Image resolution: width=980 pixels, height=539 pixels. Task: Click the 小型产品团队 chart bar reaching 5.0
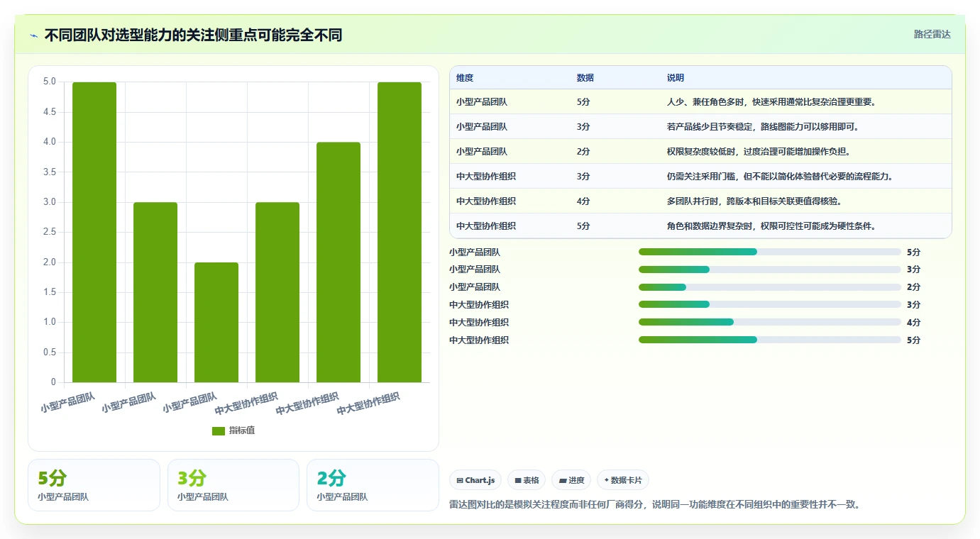(x=94, y=232)
